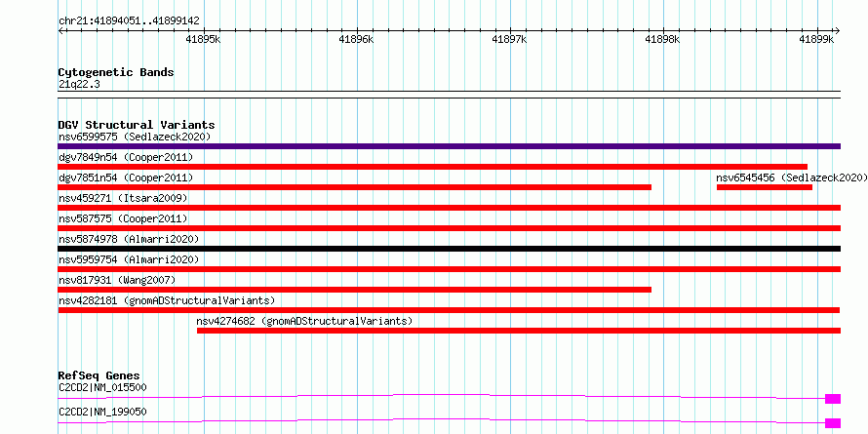Open the dgv7849n54 (Cooper2011) label
This screenshot has height=434, width=868.
[x=126, y=157]
